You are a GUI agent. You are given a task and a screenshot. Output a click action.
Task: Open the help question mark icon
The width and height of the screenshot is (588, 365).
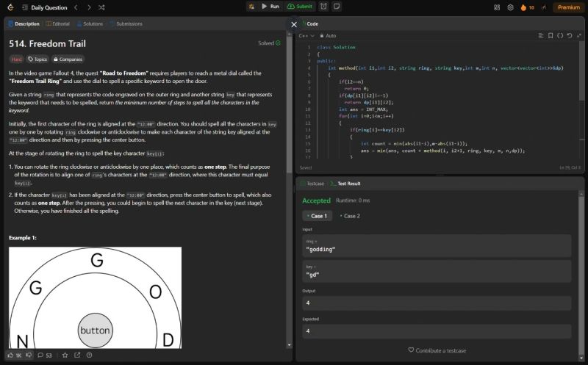coord(89,355)
